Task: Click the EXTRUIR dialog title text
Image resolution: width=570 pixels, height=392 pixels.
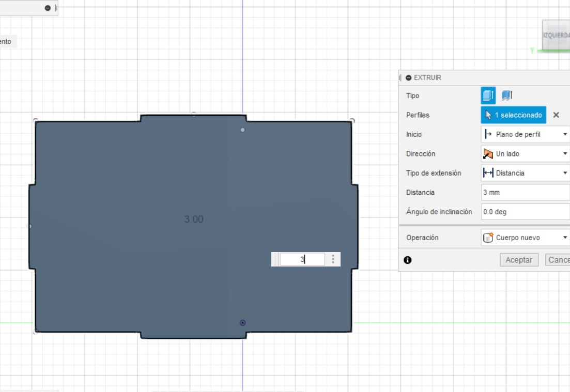Action: coord(427,78)
